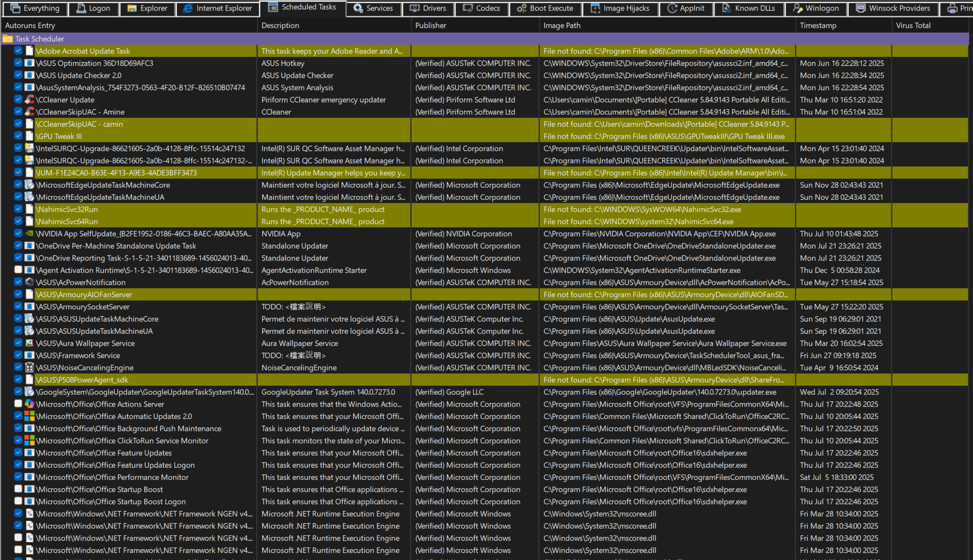The height and width of the screenshot is (560, 973).
Task: Click the GoogleUpdaterTaskSystem entry icon
Action: click(x=29, y=392)
